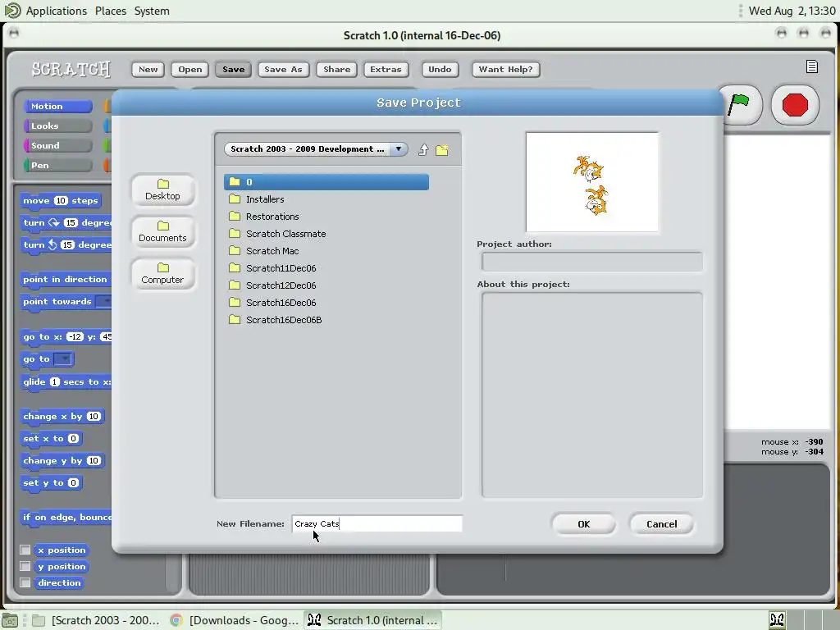Click OK to save the project

pyautogui.click(x=583, y=524)
